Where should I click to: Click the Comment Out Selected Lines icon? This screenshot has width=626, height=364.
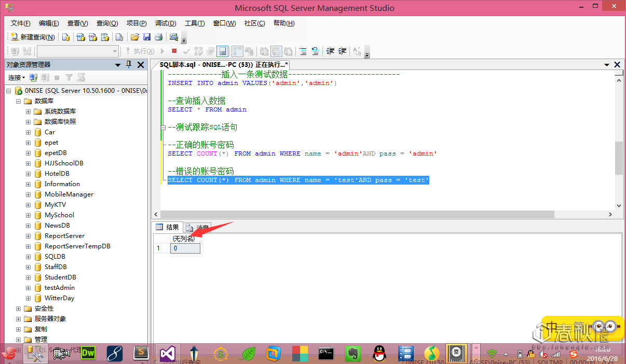[x=303, y=51]
